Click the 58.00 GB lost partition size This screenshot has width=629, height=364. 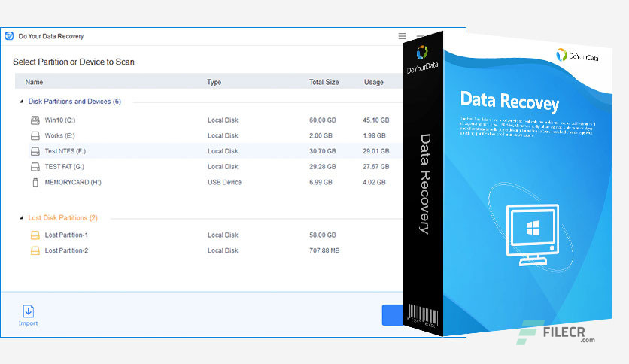pos(322,235)
